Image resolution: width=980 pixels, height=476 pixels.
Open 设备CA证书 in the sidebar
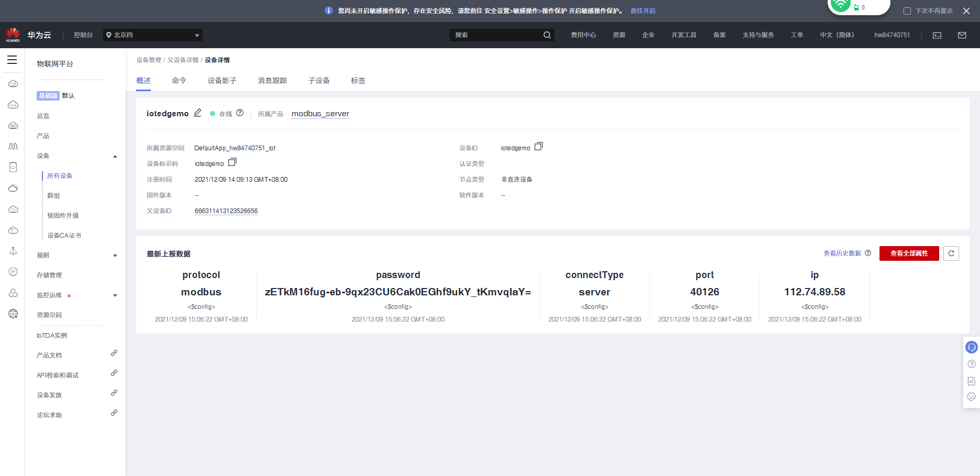(64, 236)
